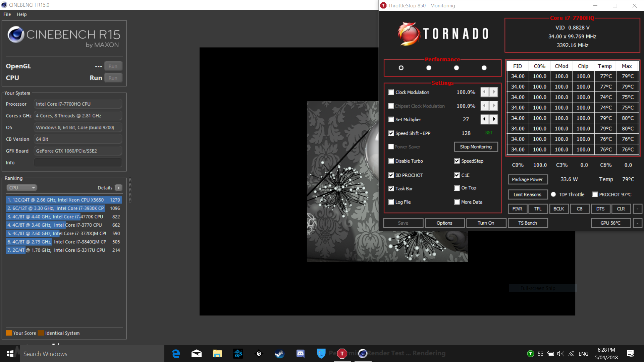Increase Chipset Clock Modulation right arrow
The width and height of the screenshot is (644, 362).
click(494, 106)
